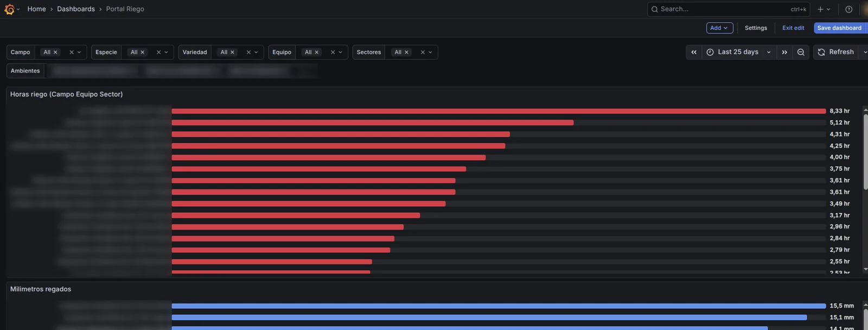
Task: Go to Dashboards breadcrumb
Action: (76, 9)
